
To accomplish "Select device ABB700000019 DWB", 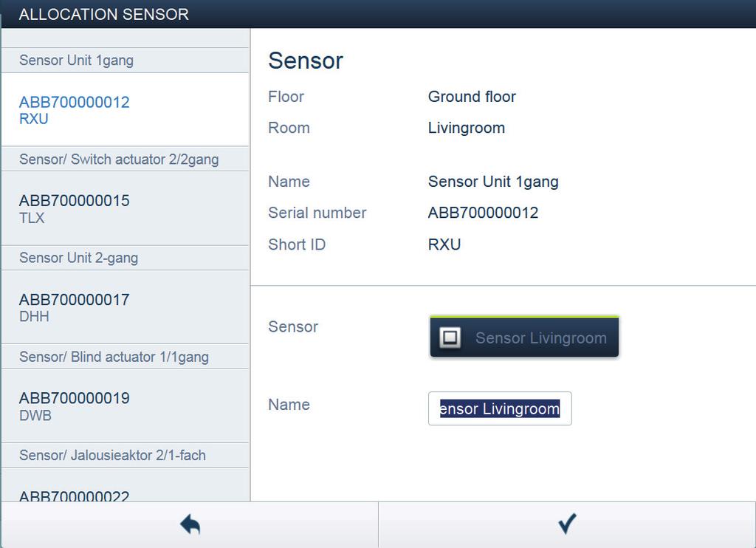I will [126, 406].
